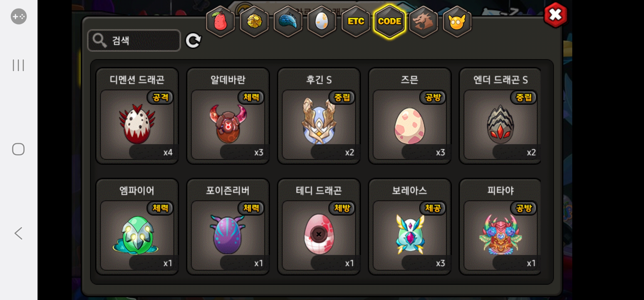Image resolution: width=644 pixels, height=300 pixels.
Task: Pick the 테디 드래곤 button egg
Action: 319,227
